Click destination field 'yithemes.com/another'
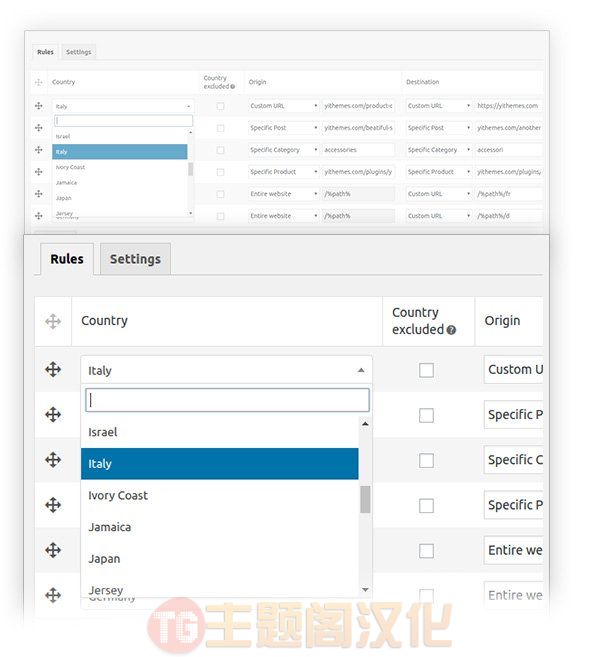Viewport: 600px width, 657px height. (x=509, y=128)
